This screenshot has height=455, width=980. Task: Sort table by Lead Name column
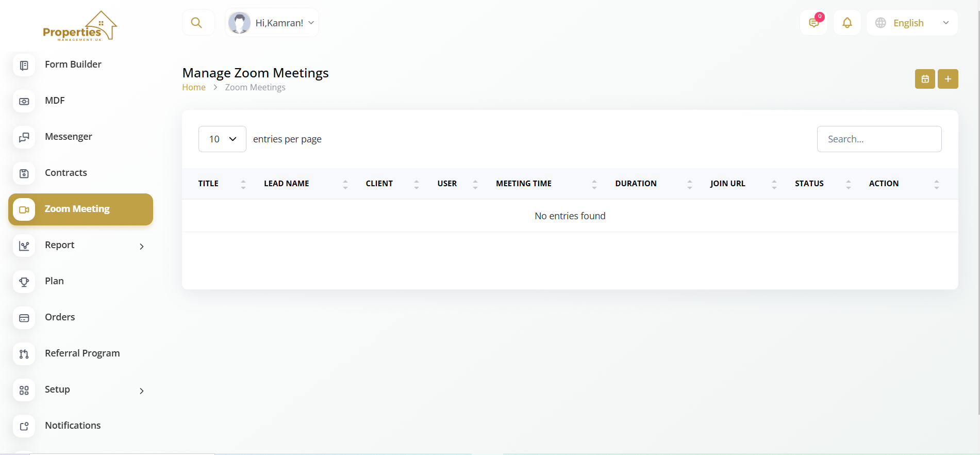[287, 184]
